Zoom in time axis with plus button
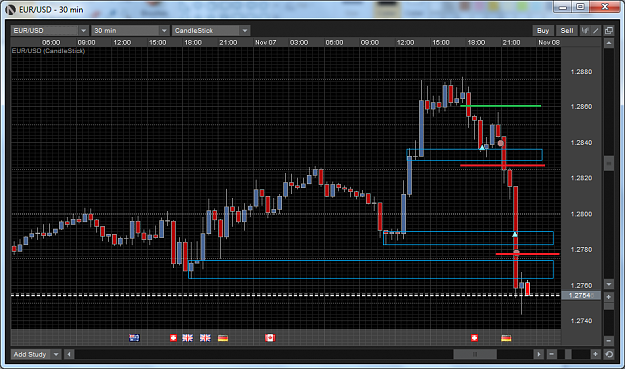The width and height of the screenshot is (625, 369). click(x=595, y=354)
